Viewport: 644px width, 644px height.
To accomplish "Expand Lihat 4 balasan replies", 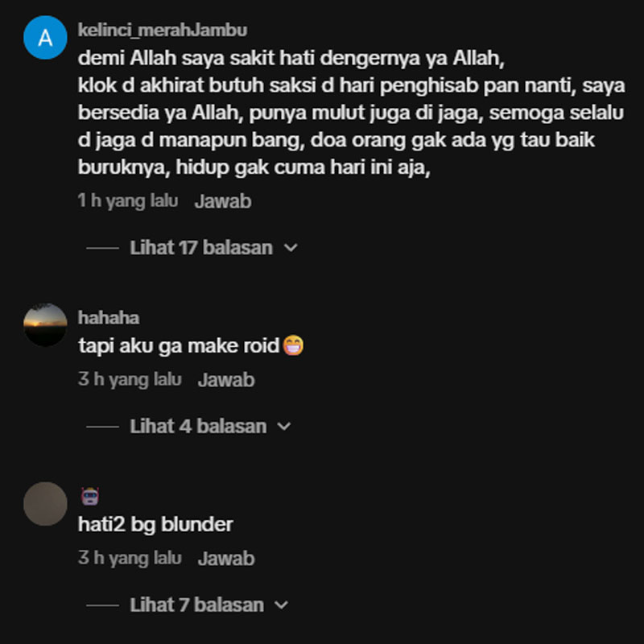I will coord(198,427).
